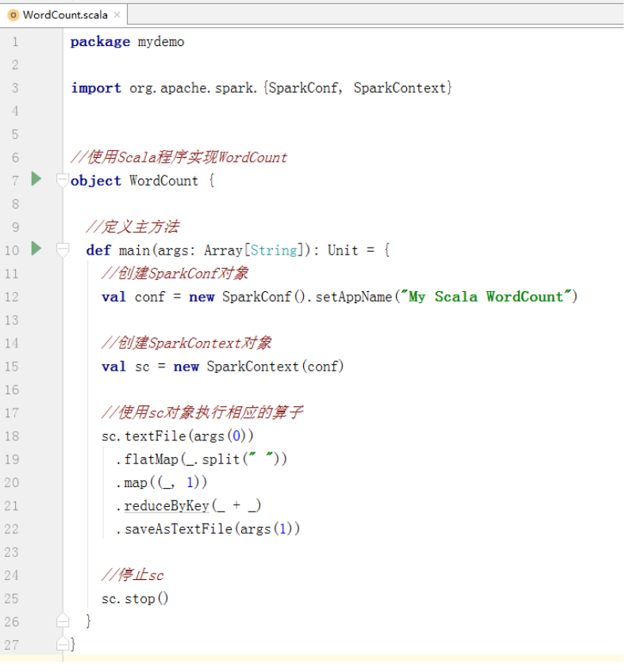Collapse the object WordCount code block
Viewport: 634px width, 672px height.
pyautogui.click(x=62, y=180)
